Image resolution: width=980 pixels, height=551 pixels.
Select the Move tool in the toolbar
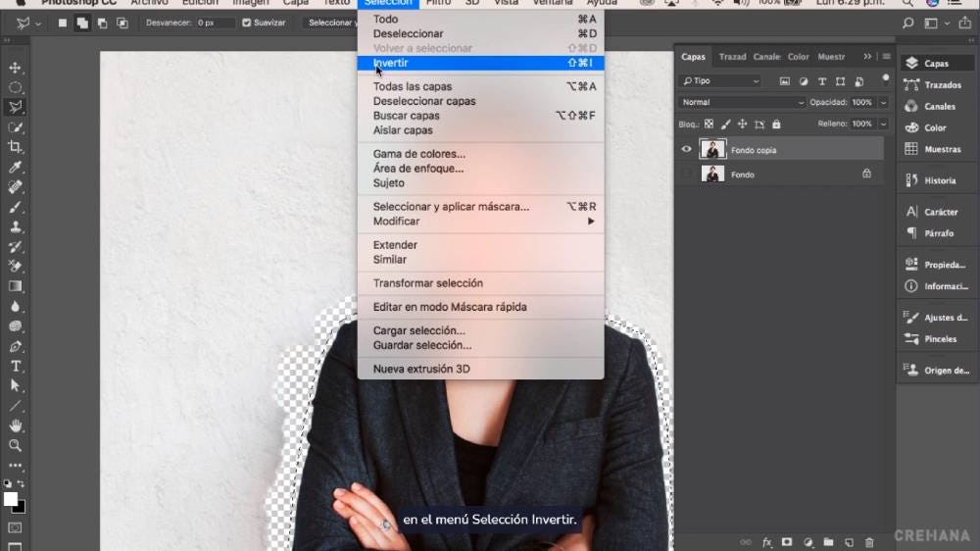[16, 68]
